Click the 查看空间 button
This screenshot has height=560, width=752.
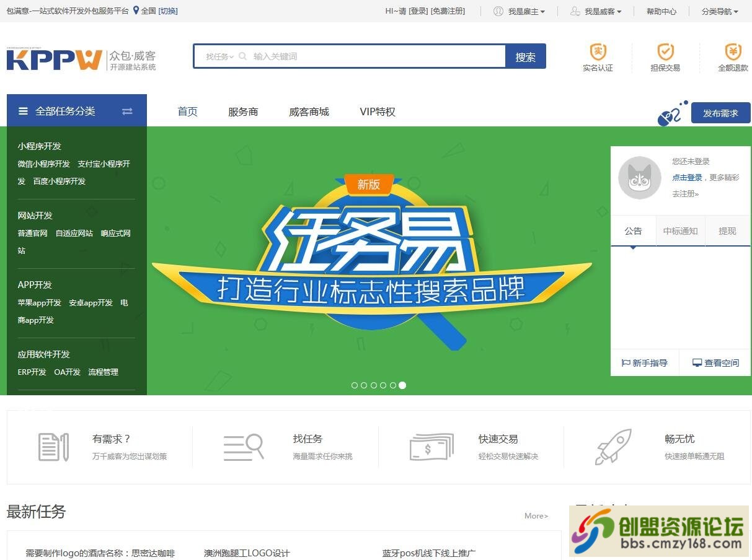pos(715,363)
